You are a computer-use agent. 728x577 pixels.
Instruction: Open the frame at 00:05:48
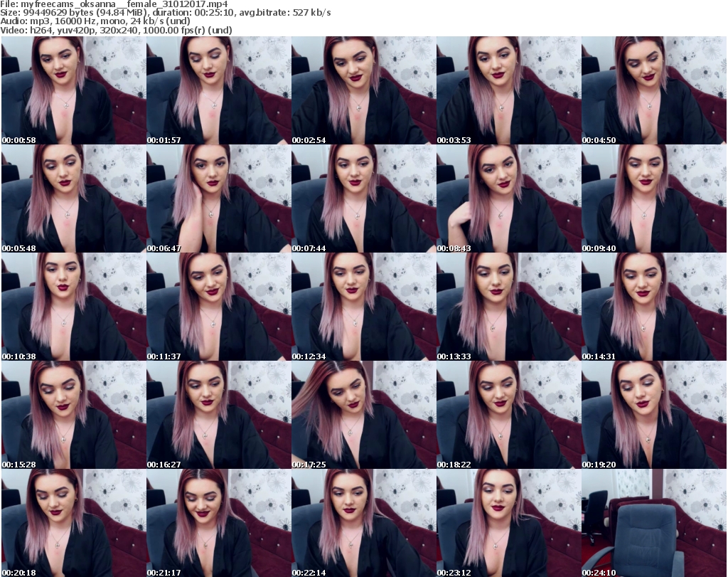tap(73, 198)
